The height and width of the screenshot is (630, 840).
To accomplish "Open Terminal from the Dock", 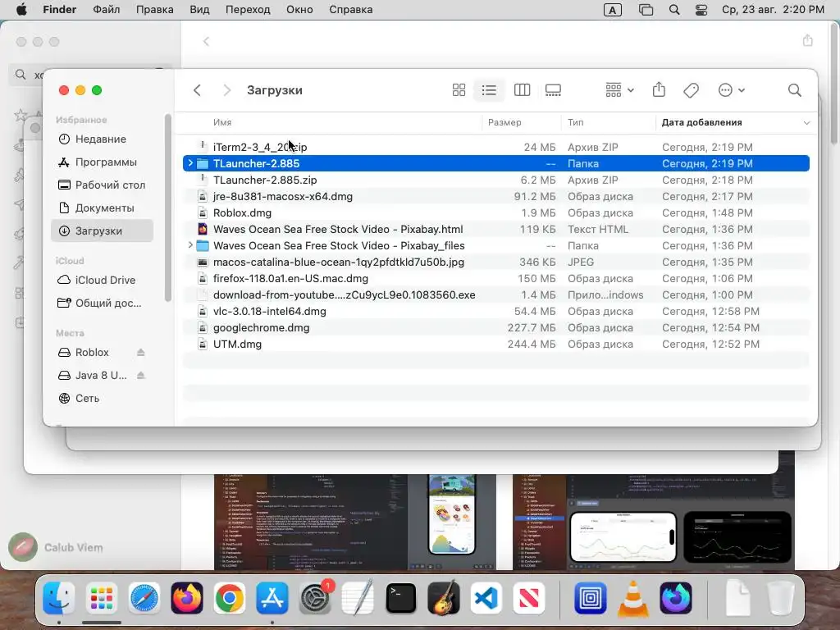I will (400, 598).
